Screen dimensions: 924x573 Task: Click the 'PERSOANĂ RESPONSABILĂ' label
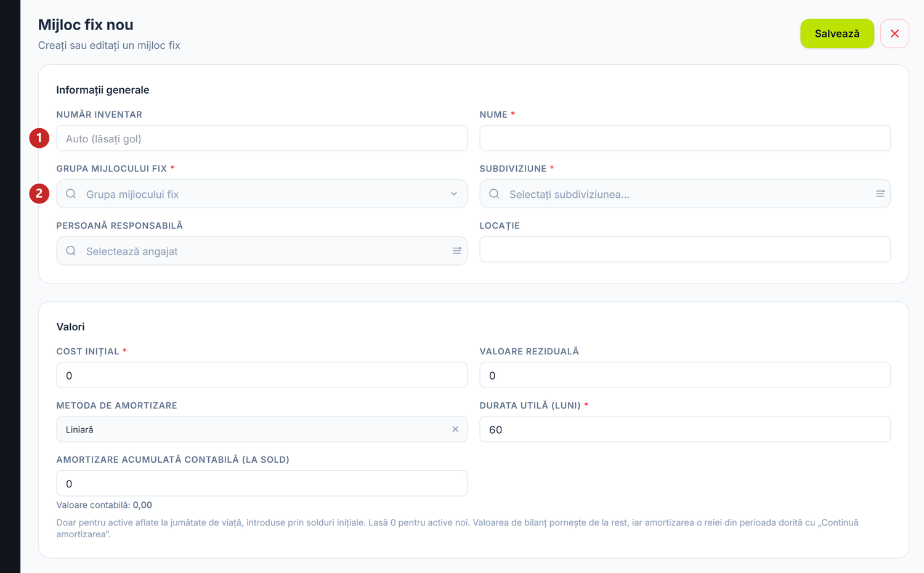pos(120,226)
